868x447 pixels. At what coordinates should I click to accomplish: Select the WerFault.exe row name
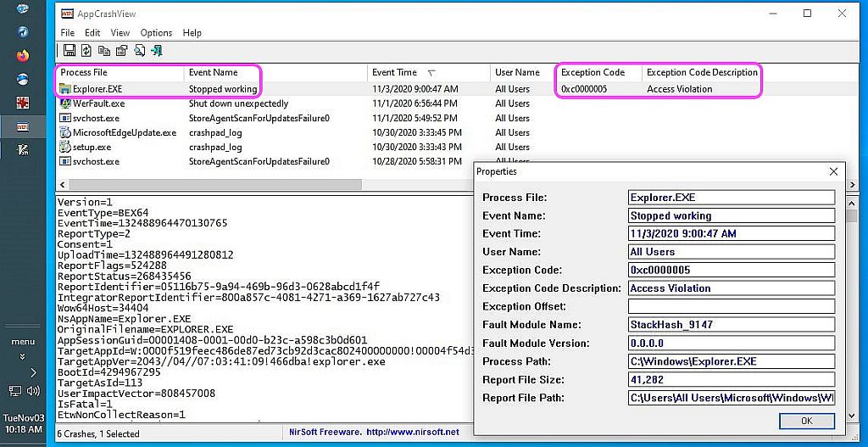pyautogui.click(x=98, y=103)
